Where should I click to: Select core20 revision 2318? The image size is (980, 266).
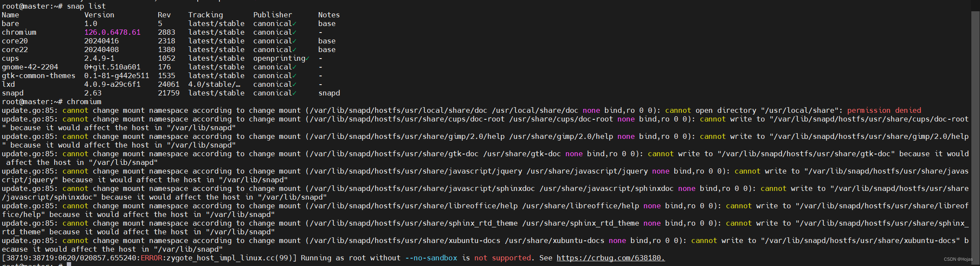click(x=167, y=41)
